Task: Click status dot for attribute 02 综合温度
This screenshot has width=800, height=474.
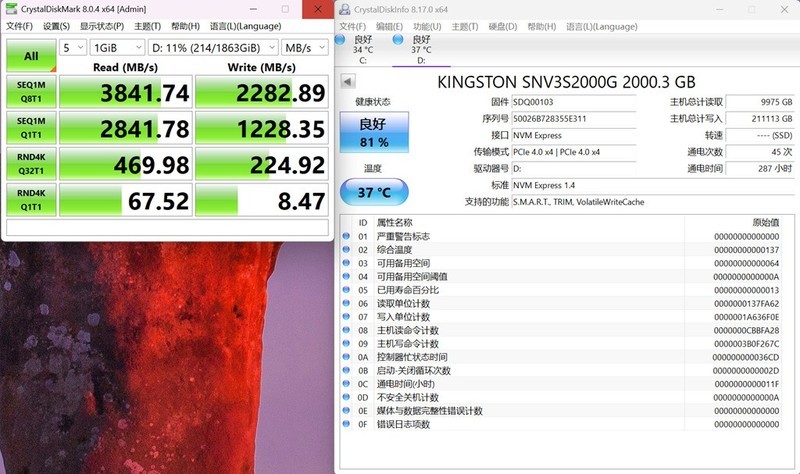Action: [x=346, y=250]
